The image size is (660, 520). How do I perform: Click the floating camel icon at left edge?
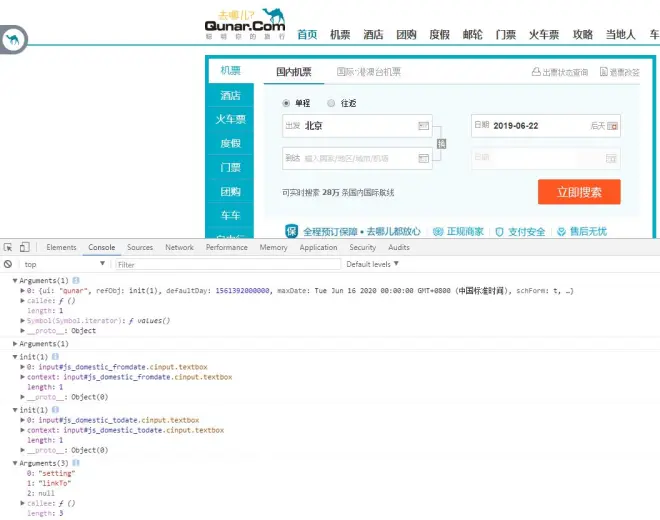[x=13, y=40]
